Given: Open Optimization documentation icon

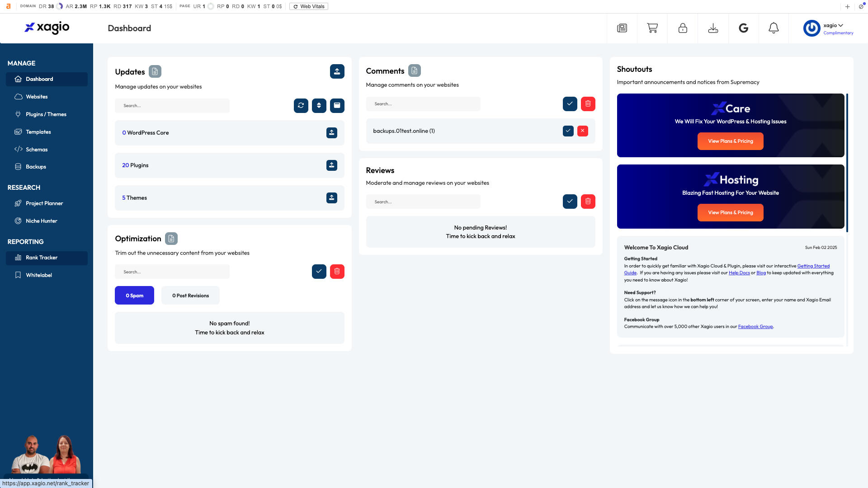Looking at the screenshot, I should [171, 238].
